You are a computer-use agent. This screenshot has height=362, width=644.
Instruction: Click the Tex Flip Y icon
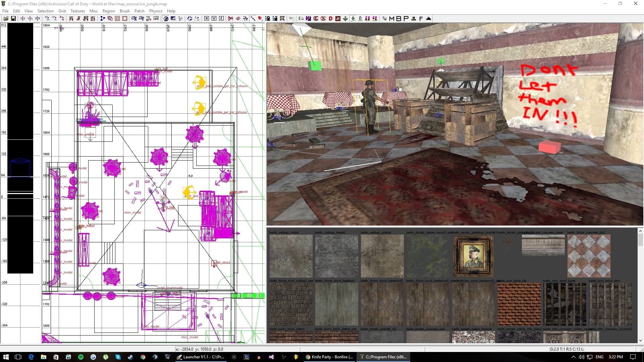click(142, 18)
